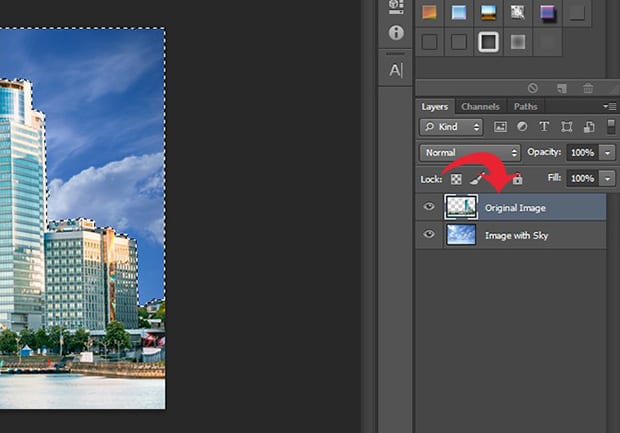Viewport: 620px width, 433px height.
Task: Open the Character panel icon
Action: pyautogui.click(x=396, y=70)
